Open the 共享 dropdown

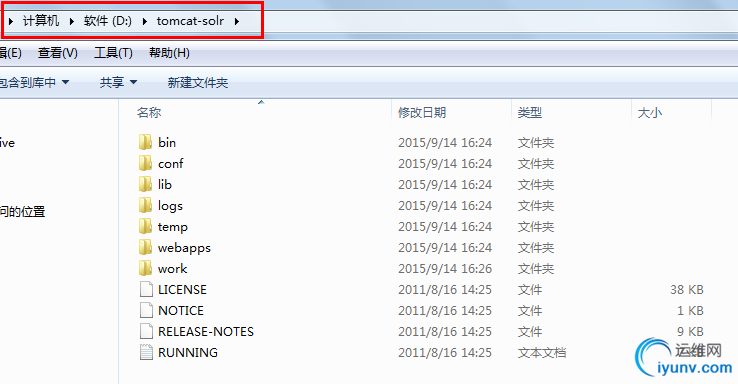[x=118, y=83]
